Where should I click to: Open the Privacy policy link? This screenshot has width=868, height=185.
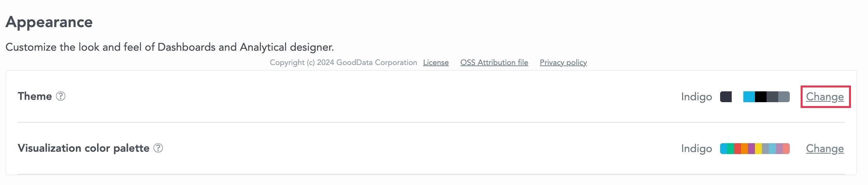click(x=563, y=63)
